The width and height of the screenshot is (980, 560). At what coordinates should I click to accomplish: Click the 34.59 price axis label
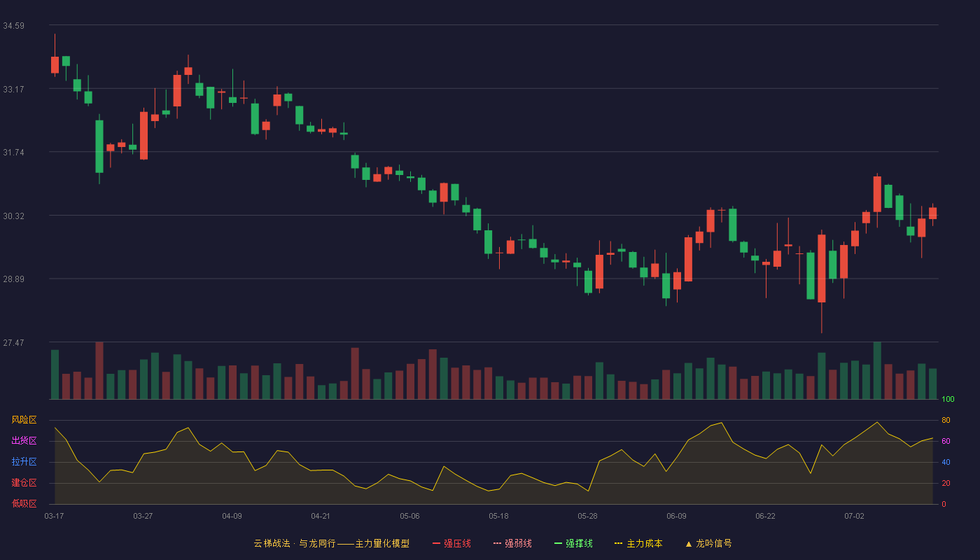click(13, 26)
